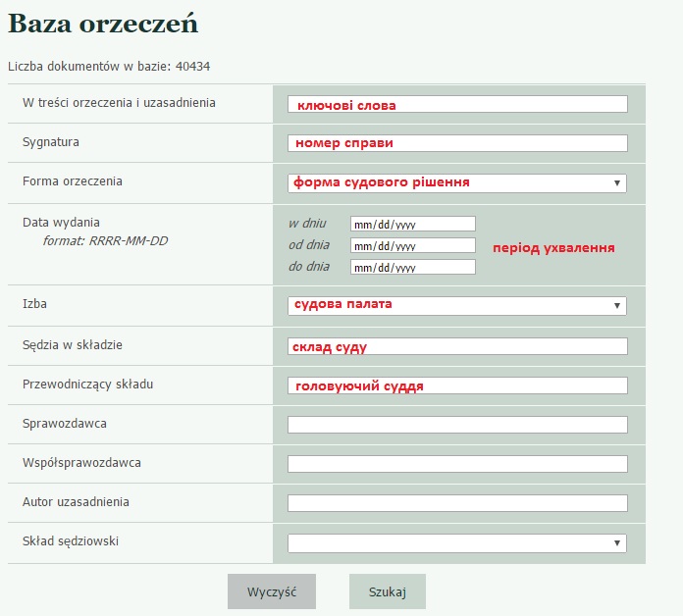Click the 'format: RRRR-MM-DD' hint text
The image size is (683, 616).
click(105, 240)
